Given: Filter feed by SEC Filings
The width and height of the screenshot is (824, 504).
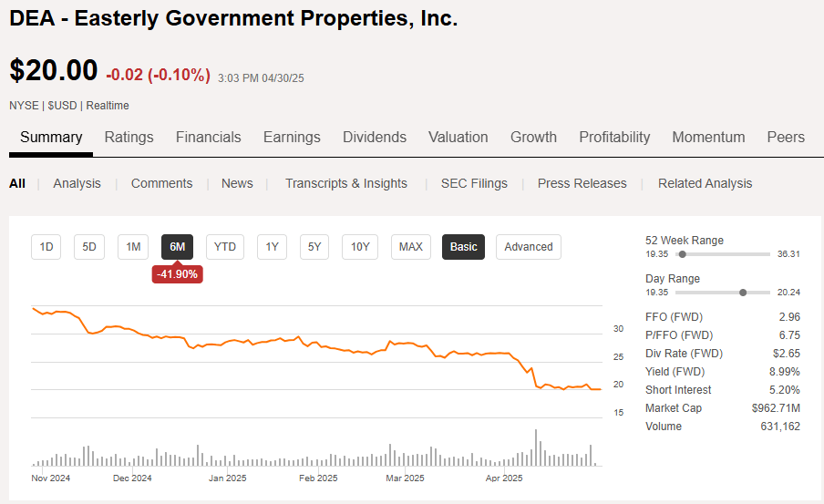Looking at the screenshot, I should (474, 183).
